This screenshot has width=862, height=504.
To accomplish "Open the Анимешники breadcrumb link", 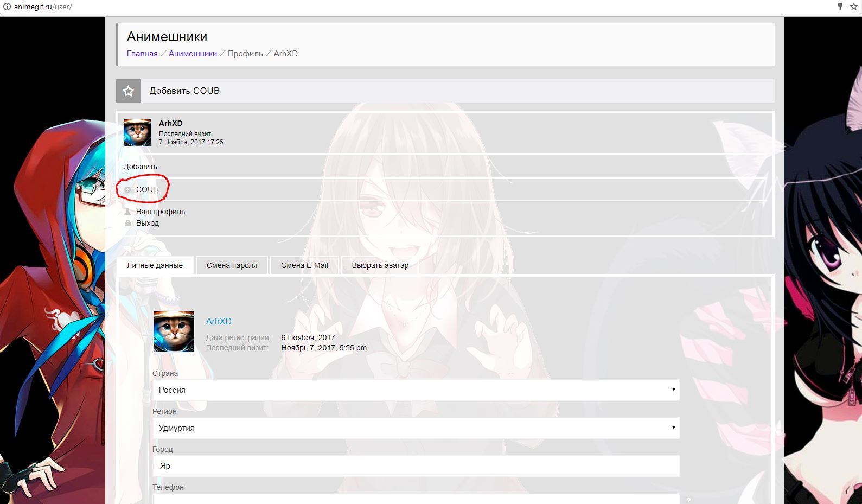I will [193, 54].
